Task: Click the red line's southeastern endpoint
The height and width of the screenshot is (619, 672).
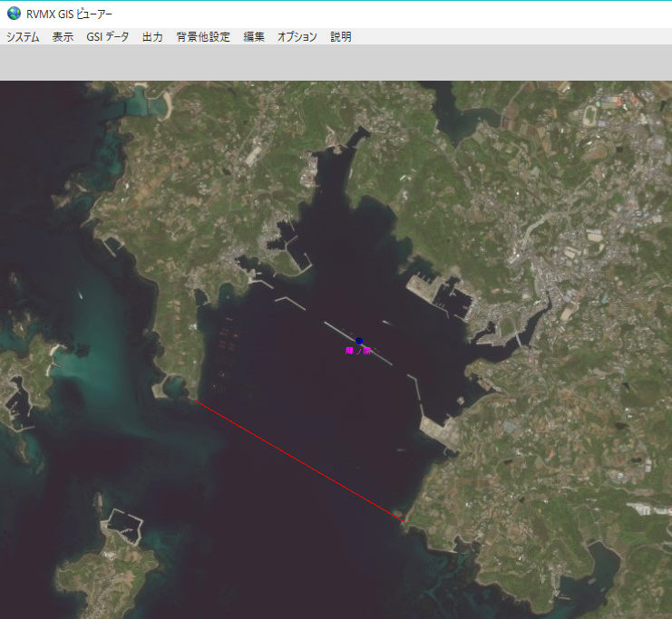Action: pos(402,519)
